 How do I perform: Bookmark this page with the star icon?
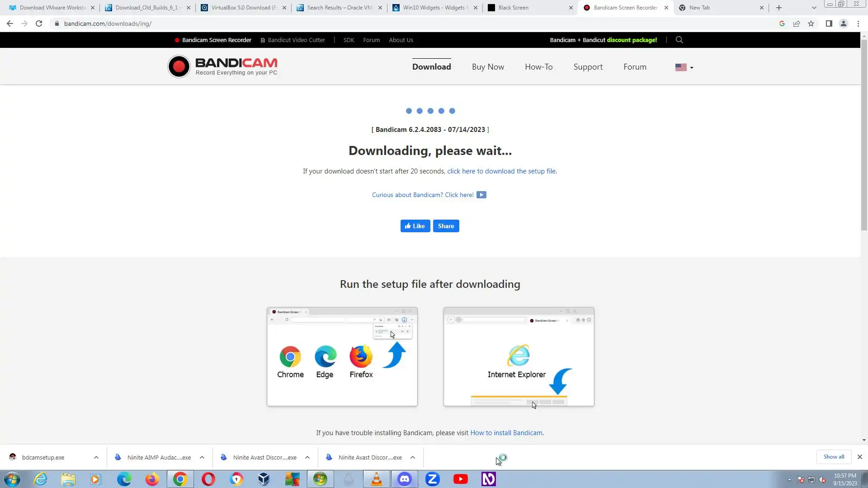coord(811,23)
